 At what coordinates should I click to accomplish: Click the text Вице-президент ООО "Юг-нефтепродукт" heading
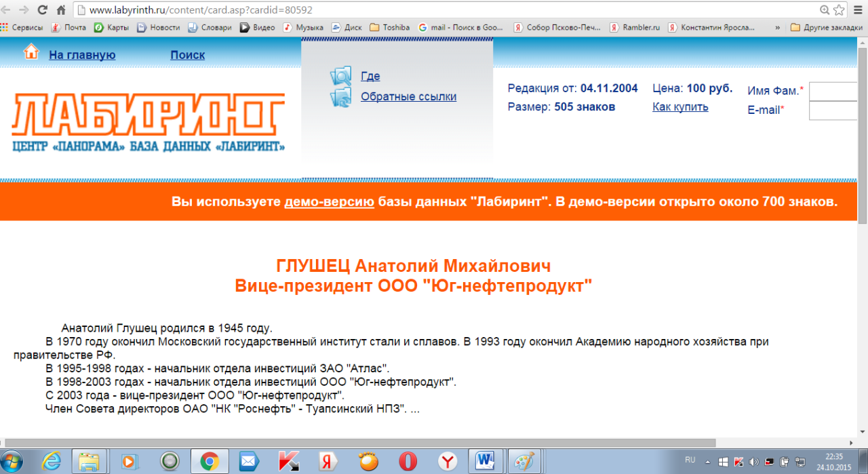pyautogui.click(x=414, y=285)
